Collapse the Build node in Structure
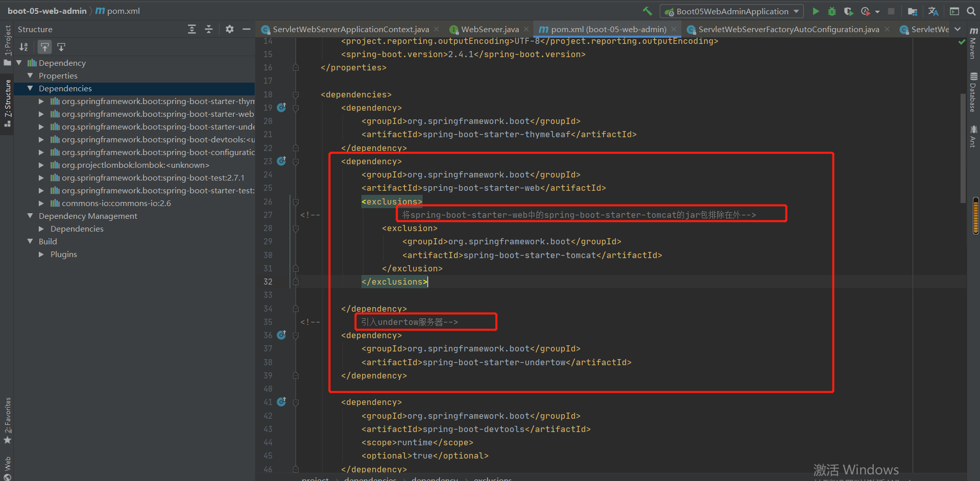Image resolution: width=980 pixels, height=481 pixels. click(x=30, y=241)
